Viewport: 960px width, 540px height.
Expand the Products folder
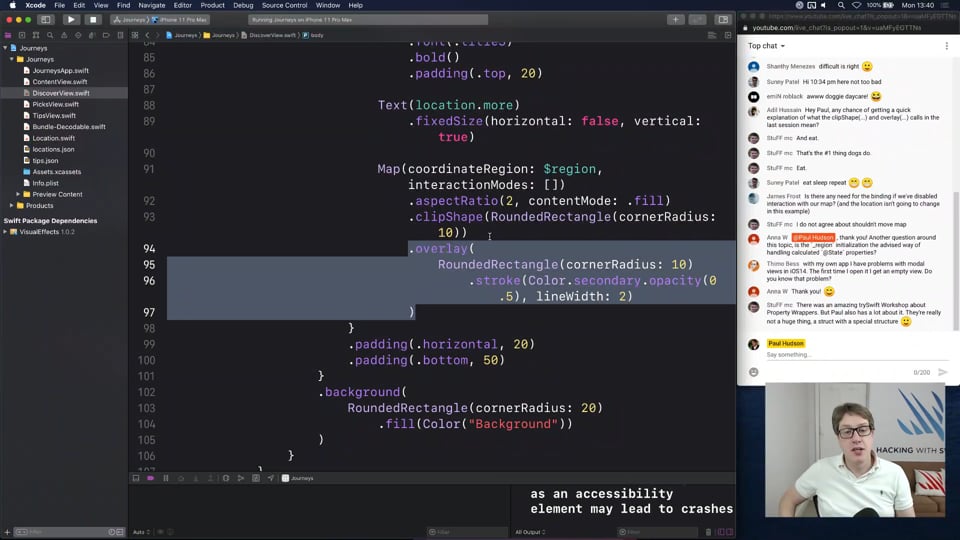pos(12,206)
